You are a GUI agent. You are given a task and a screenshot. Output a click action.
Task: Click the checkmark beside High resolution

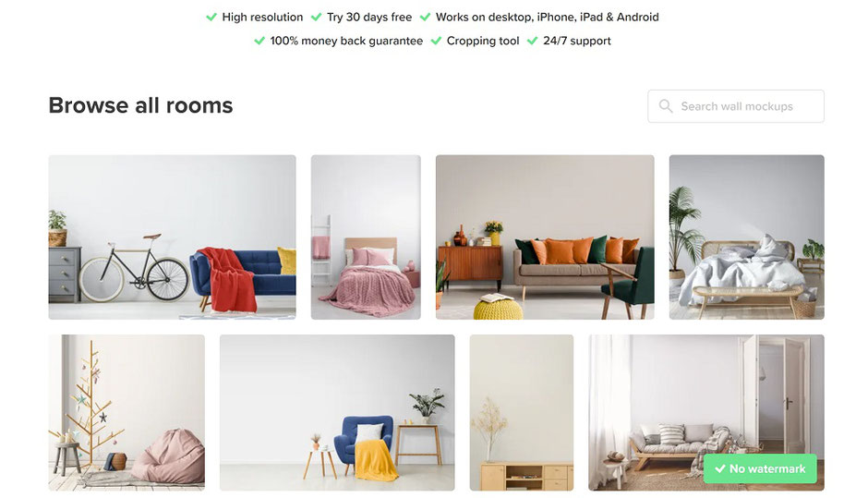(x=211, y=18)
